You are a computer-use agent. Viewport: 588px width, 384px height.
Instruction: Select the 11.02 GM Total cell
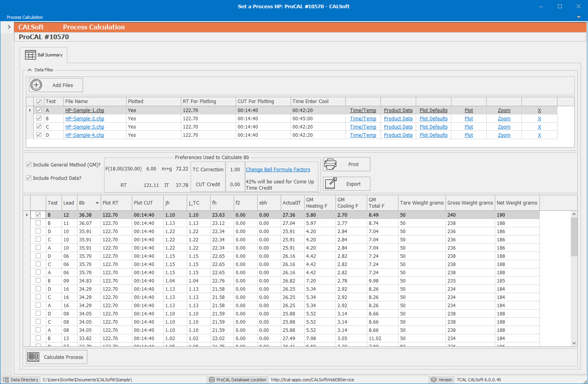(x=382, y=339)
